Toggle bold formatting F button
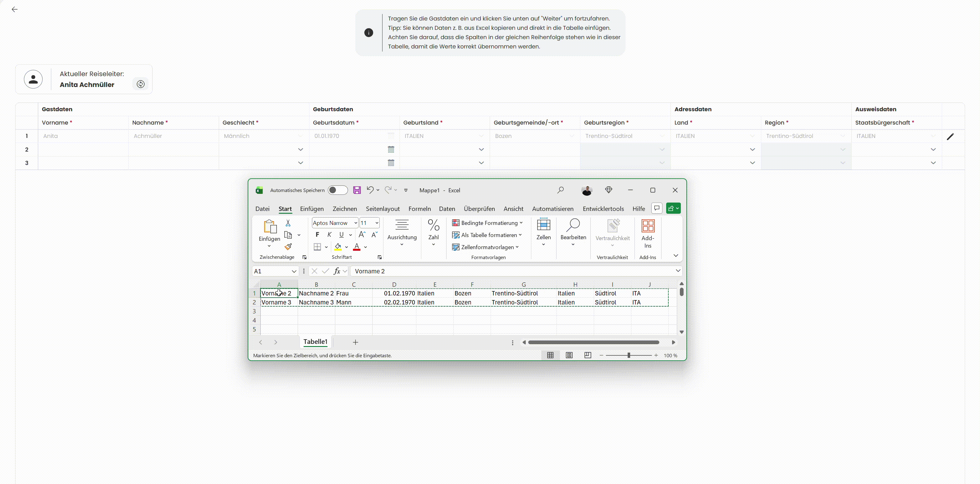The width and height of the screenshot is (980, 484). [x=317, y=235]
